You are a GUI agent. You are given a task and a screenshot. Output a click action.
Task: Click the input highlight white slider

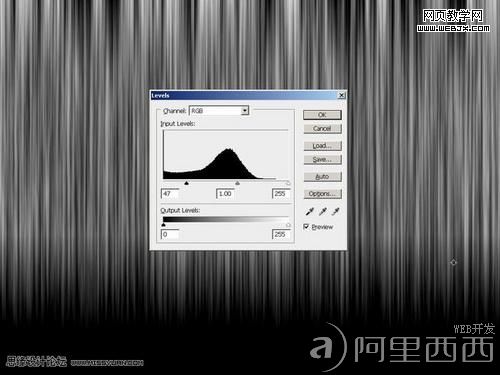pos(288,183)
